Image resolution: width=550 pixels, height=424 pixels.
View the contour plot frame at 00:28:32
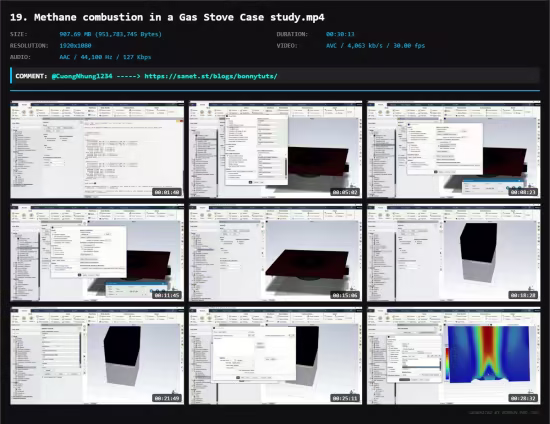coord(454,356)
